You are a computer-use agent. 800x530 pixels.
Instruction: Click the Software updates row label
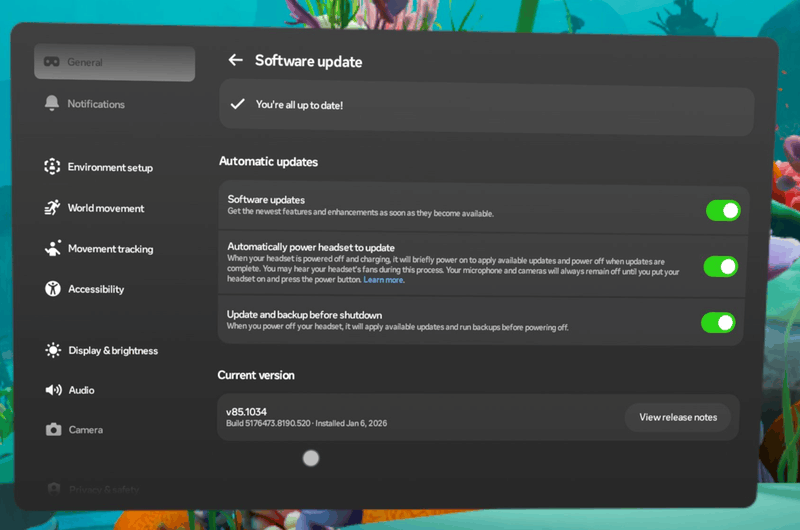[266, 199]
